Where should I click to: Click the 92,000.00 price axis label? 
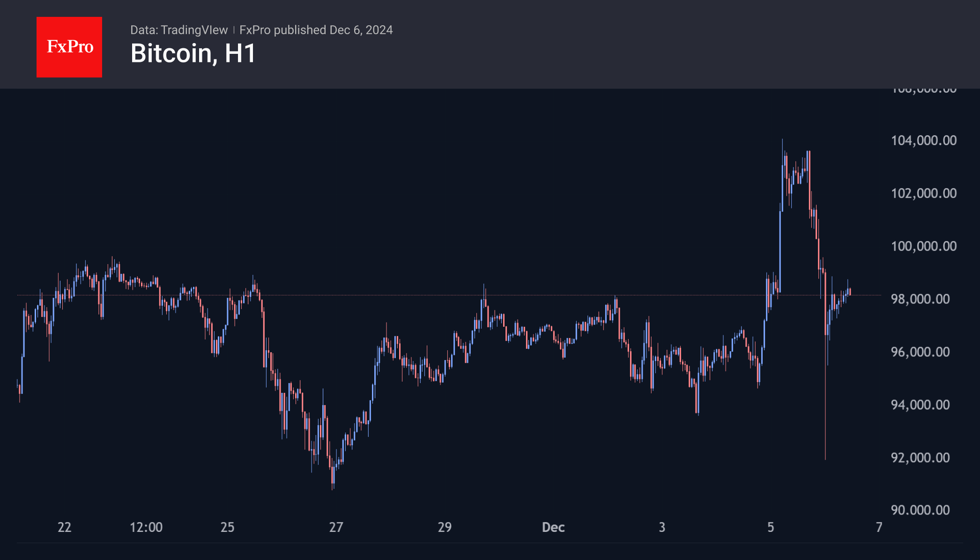click(x=920, y=458)
